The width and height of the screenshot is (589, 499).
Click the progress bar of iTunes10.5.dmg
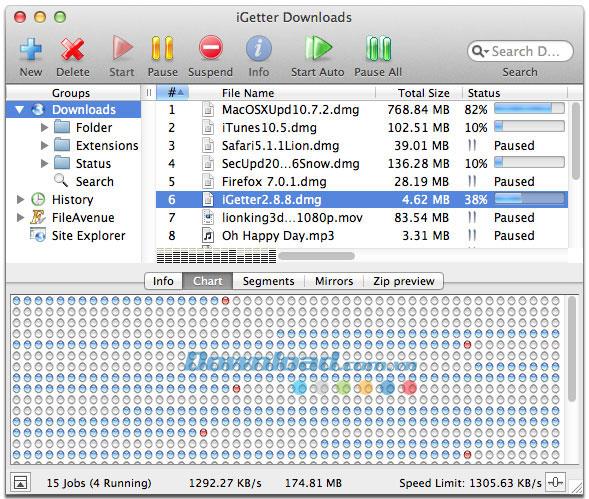point(529,127)
